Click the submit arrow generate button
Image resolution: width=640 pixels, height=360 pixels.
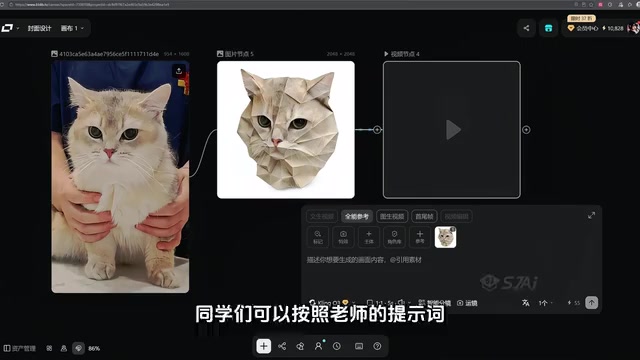point(591,303)
